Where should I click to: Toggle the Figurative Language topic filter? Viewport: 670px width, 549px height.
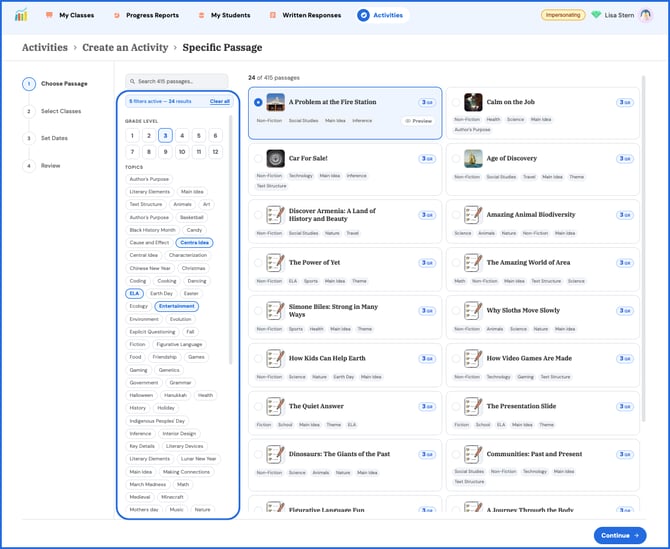coord(179,344)
